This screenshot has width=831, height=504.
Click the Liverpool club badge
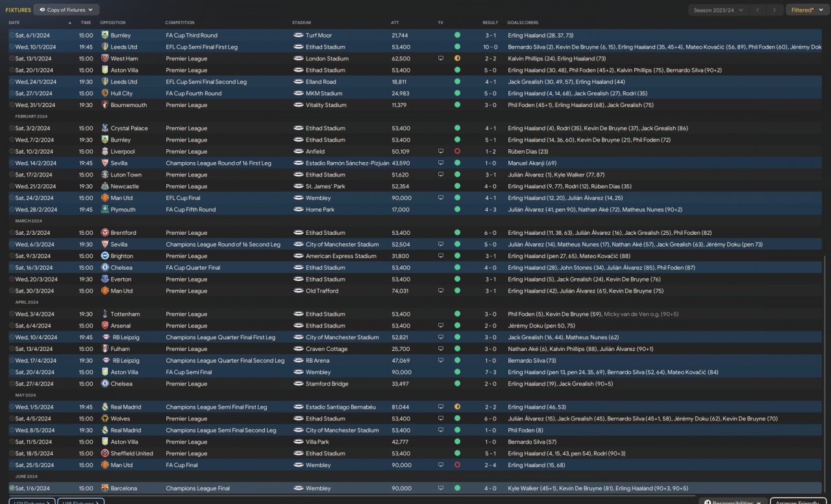point(105,152)
